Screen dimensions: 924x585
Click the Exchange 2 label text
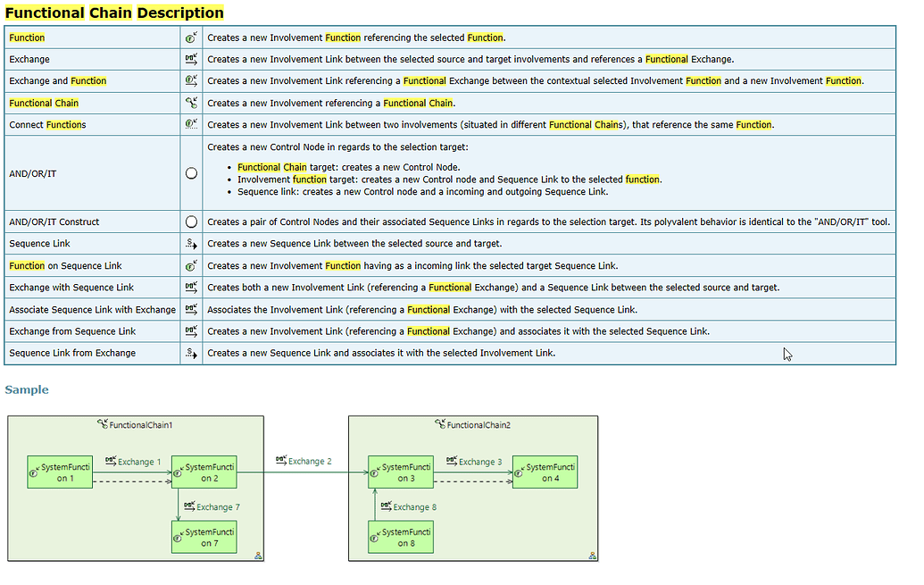pyautogui.click(x=310, y=461)
